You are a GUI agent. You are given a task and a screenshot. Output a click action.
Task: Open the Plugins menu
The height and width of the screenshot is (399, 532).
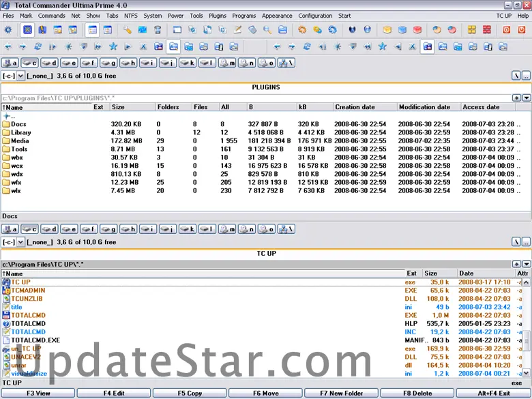[218, 16]
